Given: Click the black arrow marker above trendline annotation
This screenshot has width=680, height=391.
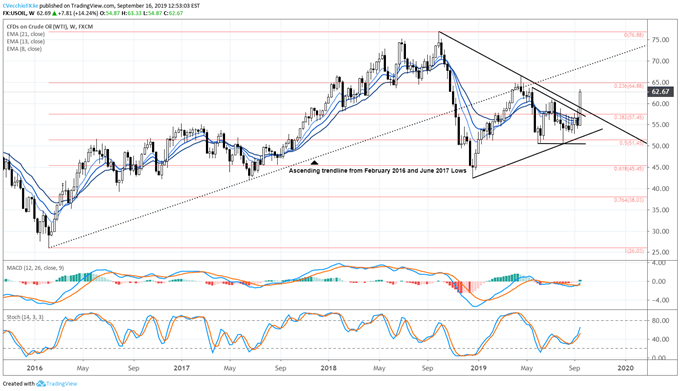Looking at the screenshot, I should 314,163.
